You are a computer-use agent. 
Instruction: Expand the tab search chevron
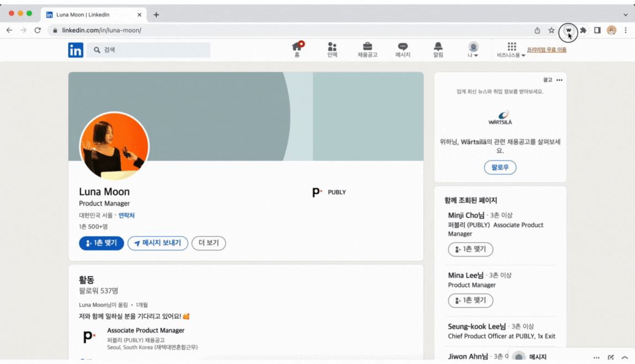(x=625, y=14)
